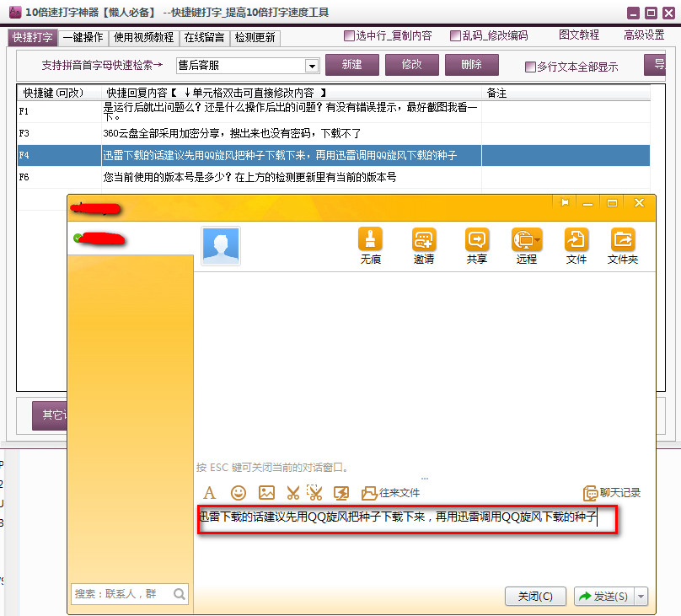Open the 在线留言 tab
681x616 pixels.
click(x=204, y=37)
